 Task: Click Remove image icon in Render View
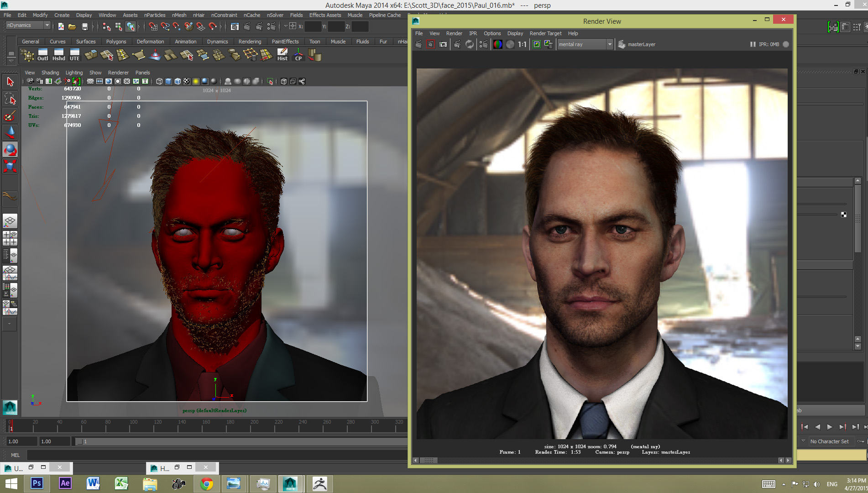(x=549, y=44)
